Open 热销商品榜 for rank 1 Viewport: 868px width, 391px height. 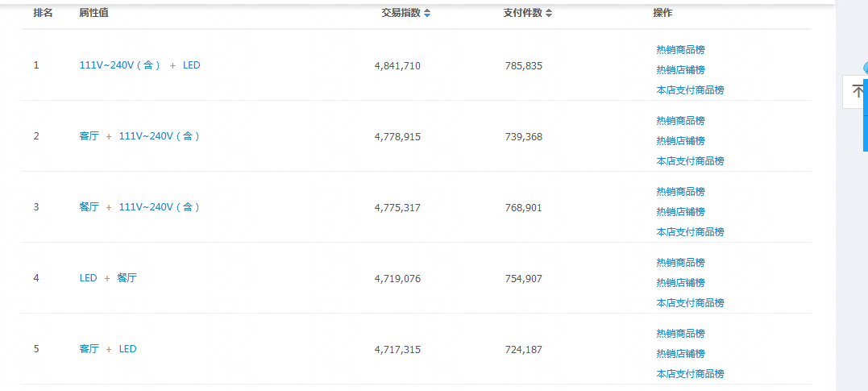680,50
